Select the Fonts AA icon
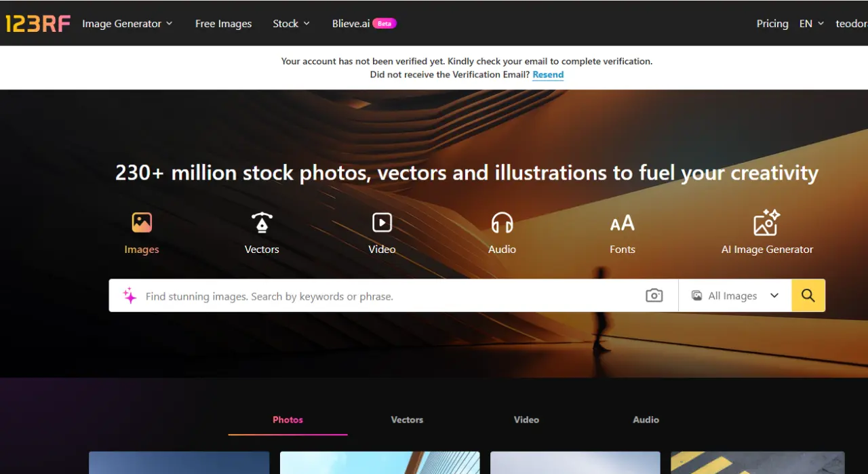 (x=623, y=223)
